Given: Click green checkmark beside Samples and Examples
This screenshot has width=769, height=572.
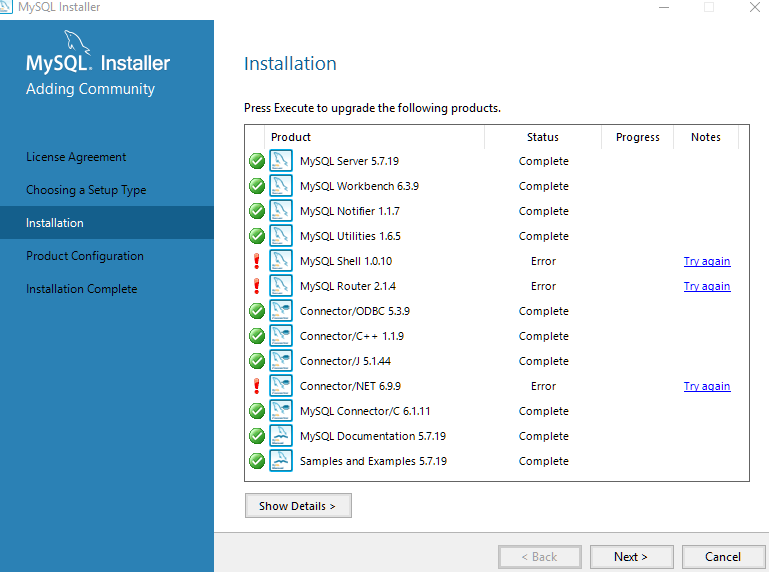Looking at the screenshot, I should (x=257, y=461).
